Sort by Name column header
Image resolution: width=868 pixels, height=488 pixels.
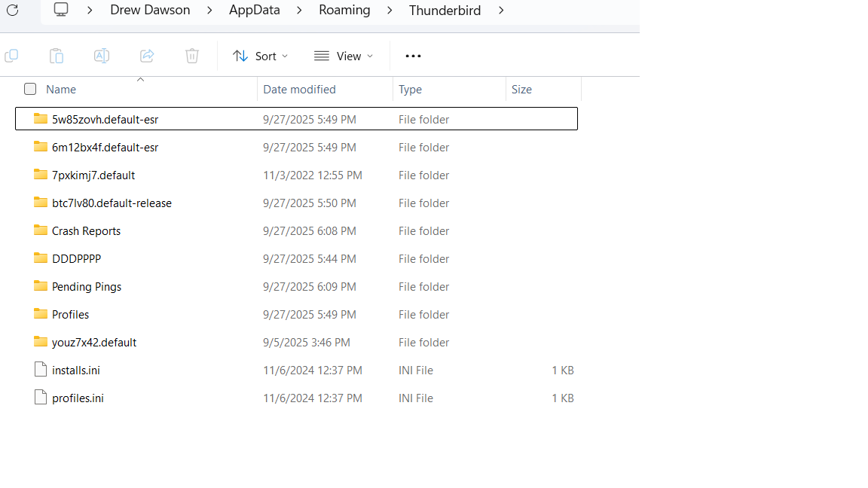coord(61,89)
